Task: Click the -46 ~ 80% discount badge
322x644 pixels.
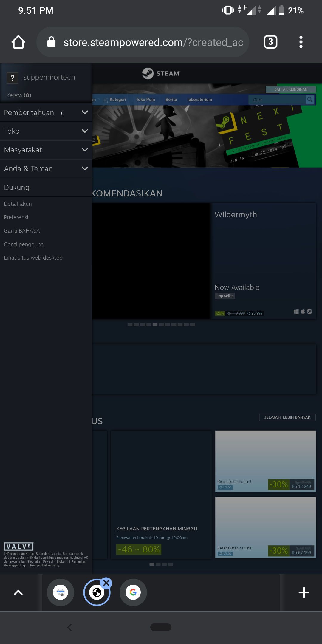Action: click(139, 549)
